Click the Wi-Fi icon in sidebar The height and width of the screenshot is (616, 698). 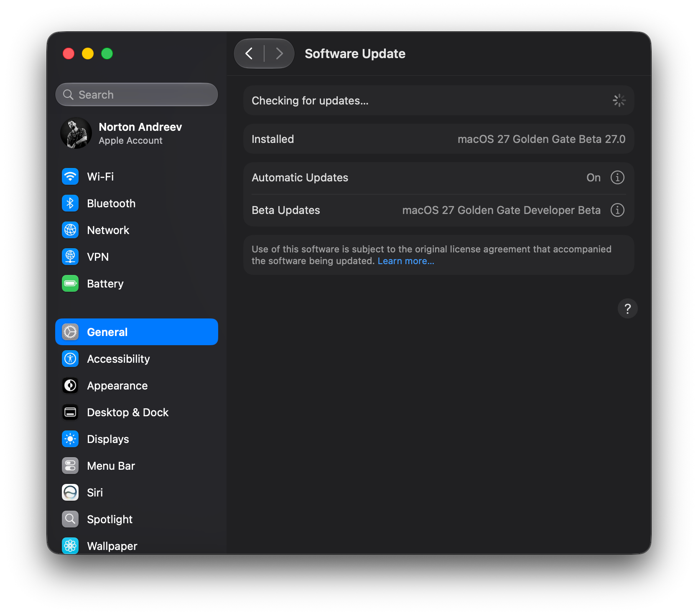(x=70, y=176)
